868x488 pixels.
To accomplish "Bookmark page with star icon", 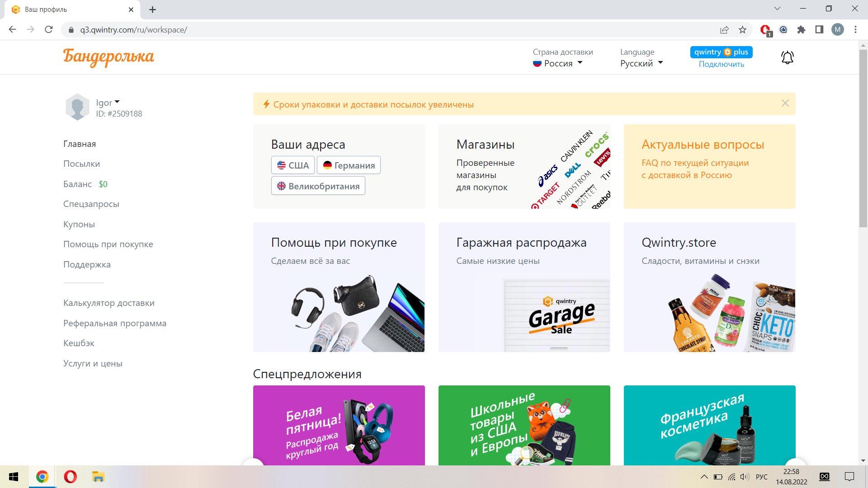I will (742, 30).
